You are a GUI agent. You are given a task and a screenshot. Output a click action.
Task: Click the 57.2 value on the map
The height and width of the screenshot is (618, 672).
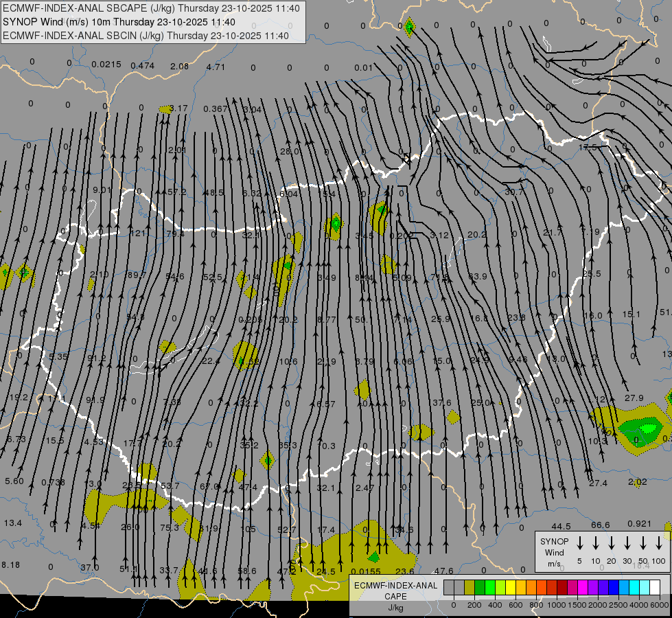[176, 192]
